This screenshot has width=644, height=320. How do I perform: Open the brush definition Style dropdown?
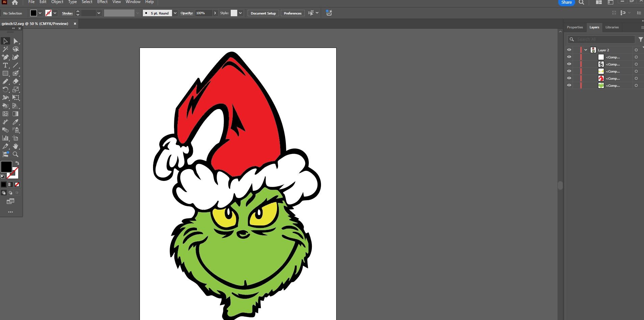pyautogui.click(x=240, y=13)
